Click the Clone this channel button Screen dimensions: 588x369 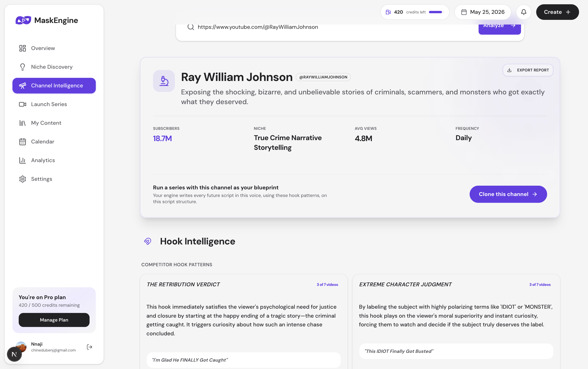pos(508,194)
